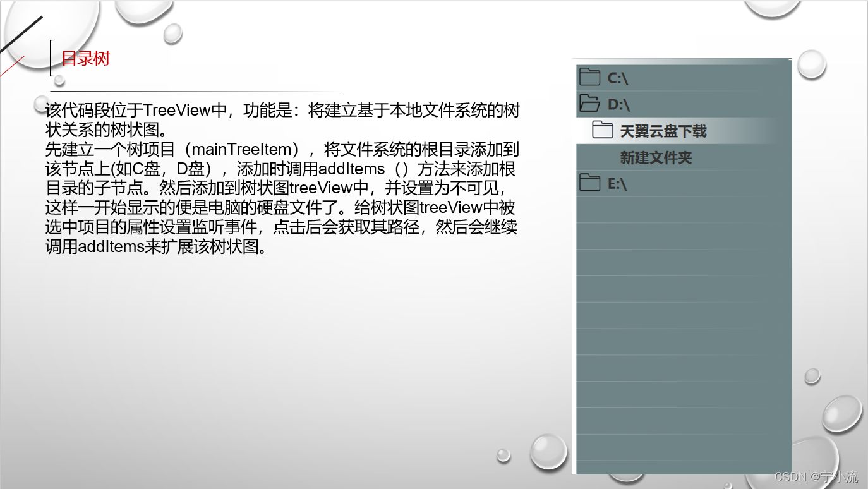Click the folder icon beside C:\

[589, 77]
